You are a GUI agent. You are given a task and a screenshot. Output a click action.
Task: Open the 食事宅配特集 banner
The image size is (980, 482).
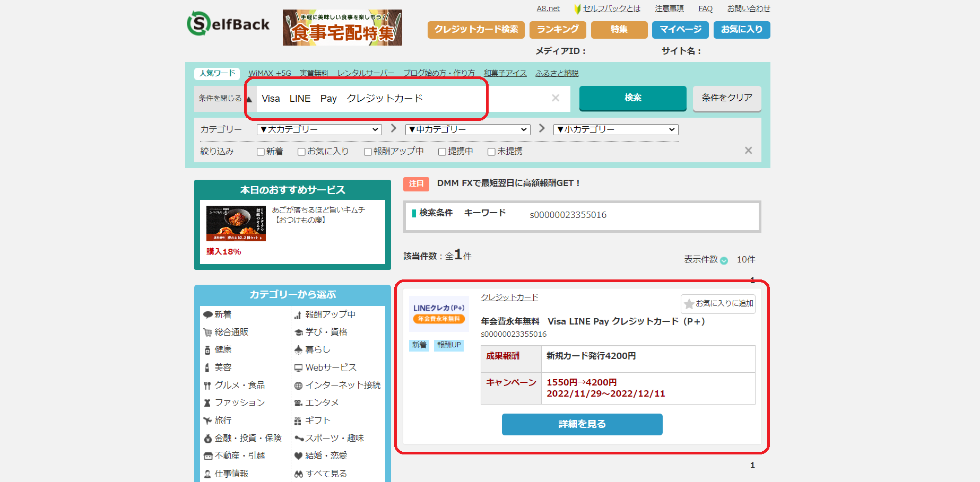[342, 28]
